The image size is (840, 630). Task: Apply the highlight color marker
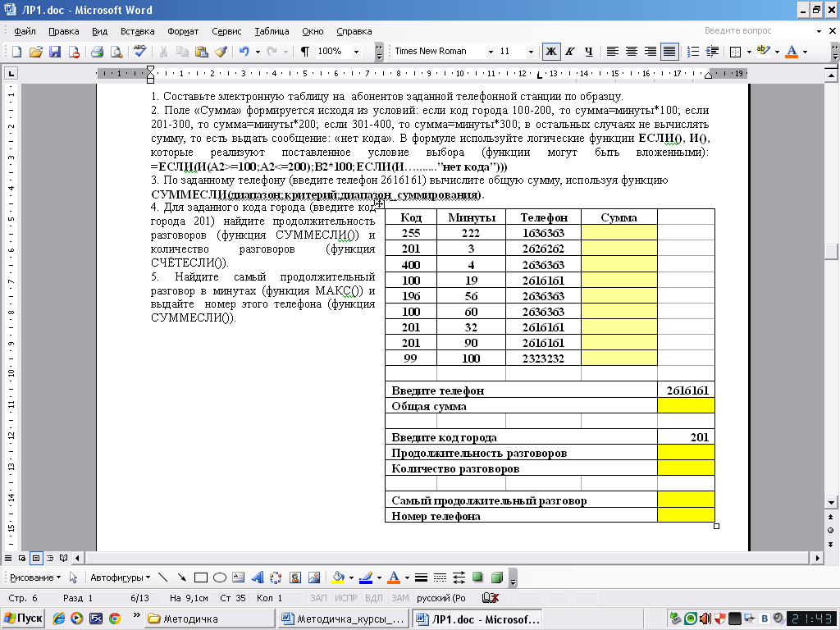click(x=764, y=52)
